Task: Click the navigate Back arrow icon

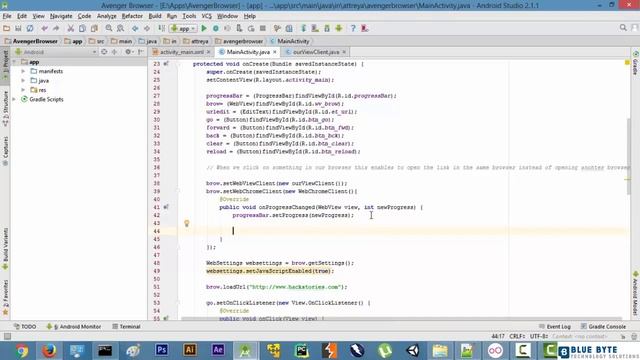Action: 135,29
